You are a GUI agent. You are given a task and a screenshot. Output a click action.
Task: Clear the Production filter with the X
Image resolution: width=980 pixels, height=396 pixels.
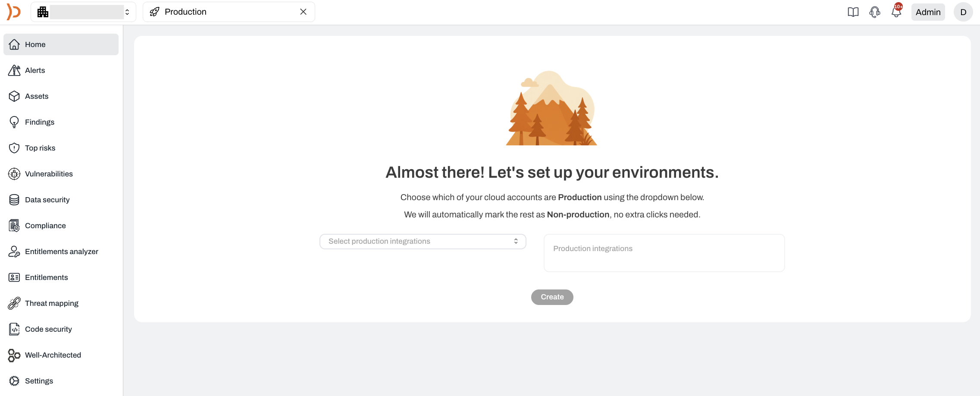pos(303,12)
